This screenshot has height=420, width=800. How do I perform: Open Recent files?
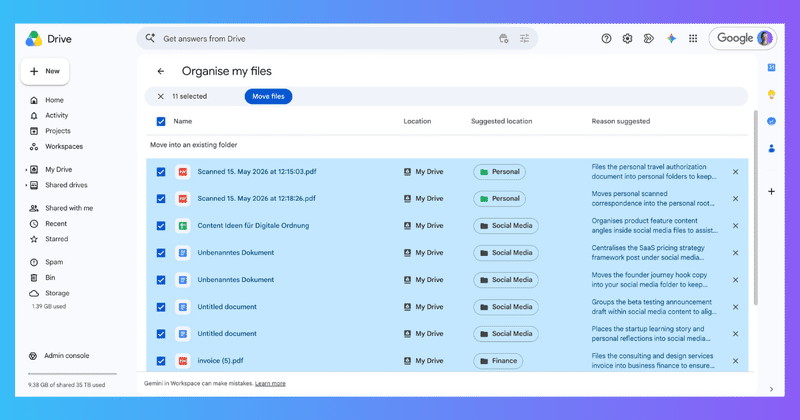[x=56, y=224]
